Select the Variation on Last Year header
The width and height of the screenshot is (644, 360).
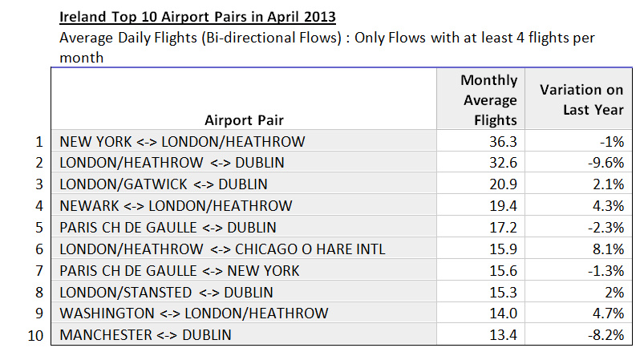pyautogui.click(x=578, y=99)
